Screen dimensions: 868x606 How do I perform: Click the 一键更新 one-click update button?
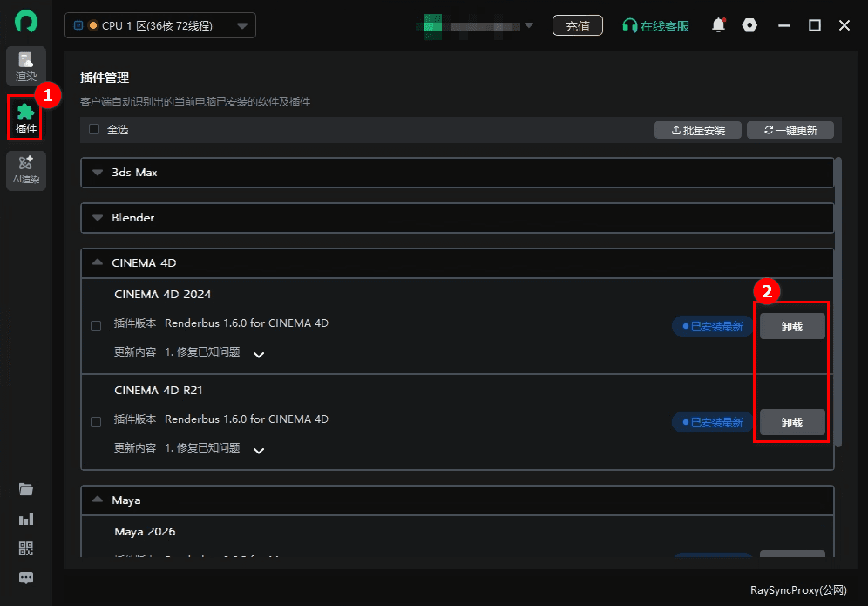(x=790, y=130)
